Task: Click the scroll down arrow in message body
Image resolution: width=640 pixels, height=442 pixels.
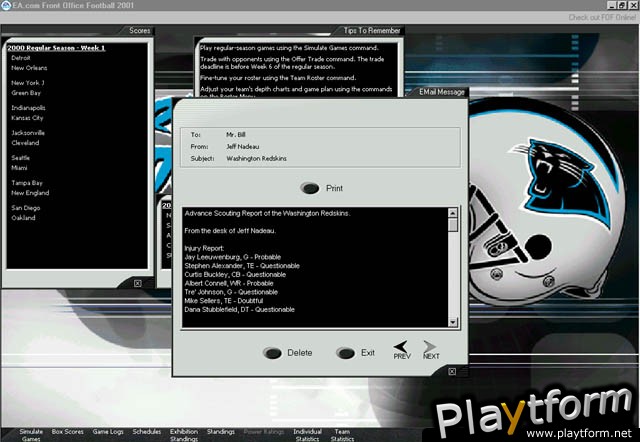Action: pyautogui.click(x=453, y=322)
